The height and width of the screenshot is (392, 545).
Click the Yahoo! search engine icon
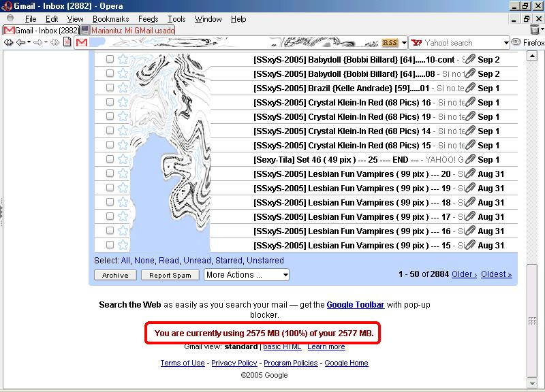(x=416, y=43)
